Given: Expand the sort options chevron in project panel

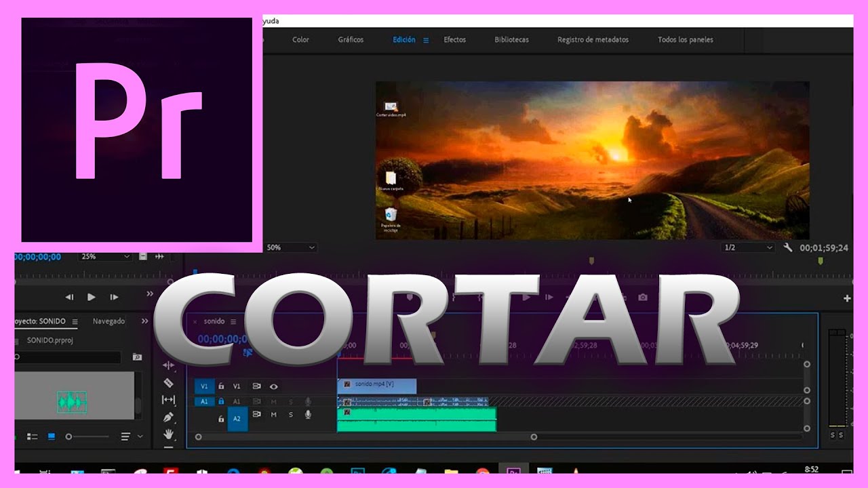Looking at the screenshot, I should point(140,437).
